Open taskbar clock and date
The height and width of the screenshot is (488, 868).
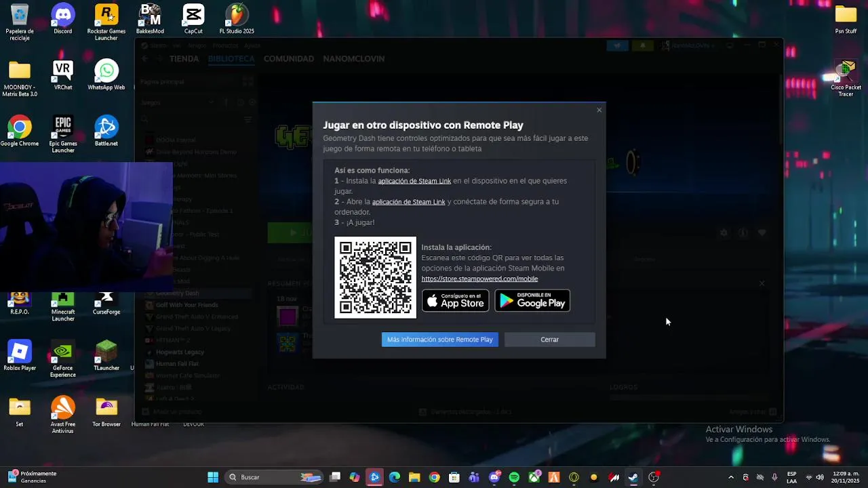[x=846, y=477]
